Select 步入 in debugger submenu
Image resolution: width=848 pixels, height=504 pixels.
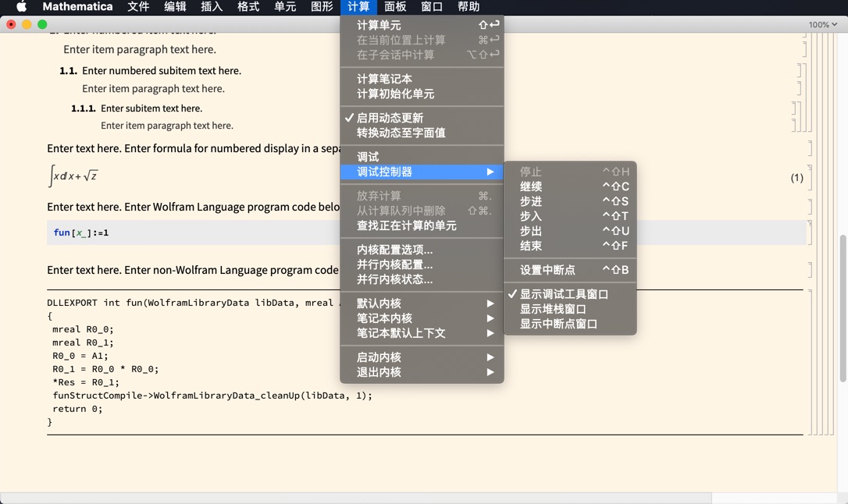tap(570, 217)
